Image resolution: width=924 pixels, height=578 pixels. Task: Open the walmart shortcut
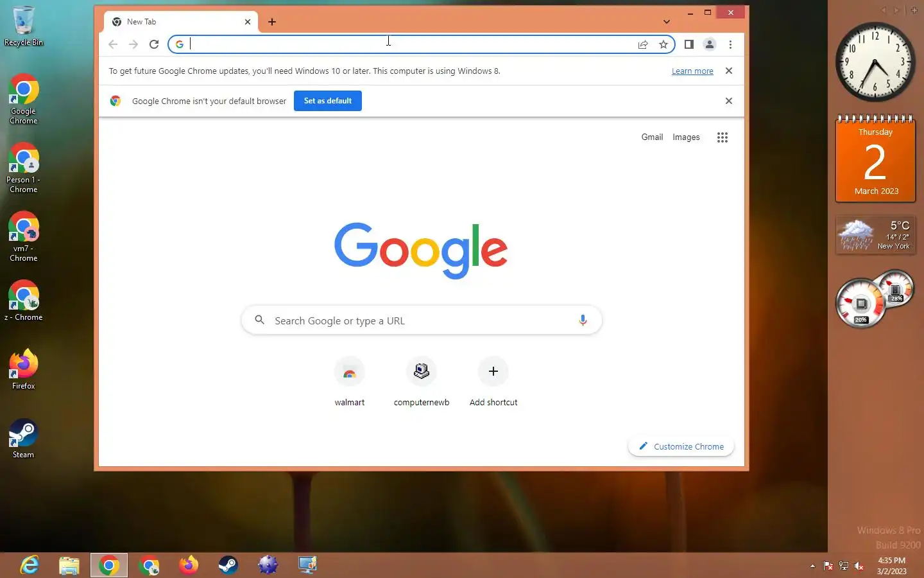tap(350, 382)
